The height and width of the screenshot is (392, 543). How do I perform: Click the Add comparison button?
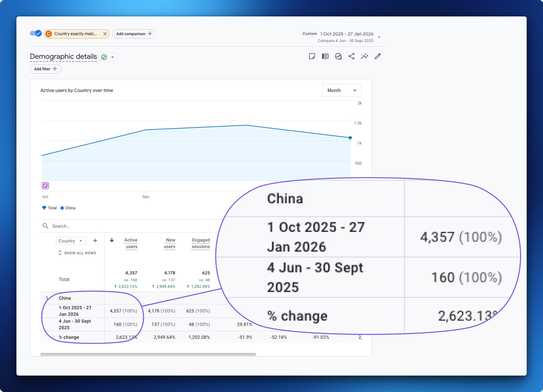(133, 34)
